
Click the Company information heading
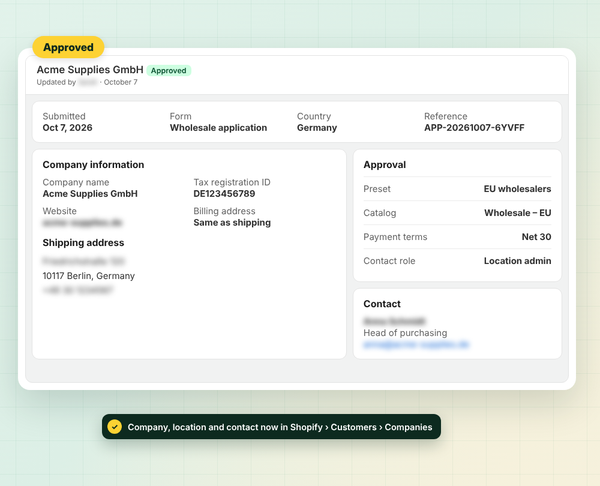click(x=93, y=165)
